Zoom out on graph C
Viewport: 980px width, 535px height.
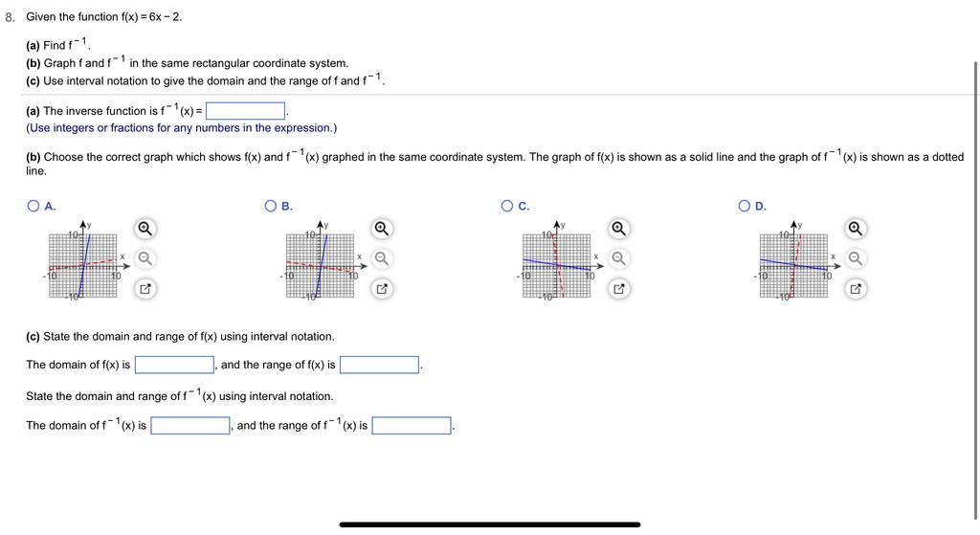coord(618,258)
